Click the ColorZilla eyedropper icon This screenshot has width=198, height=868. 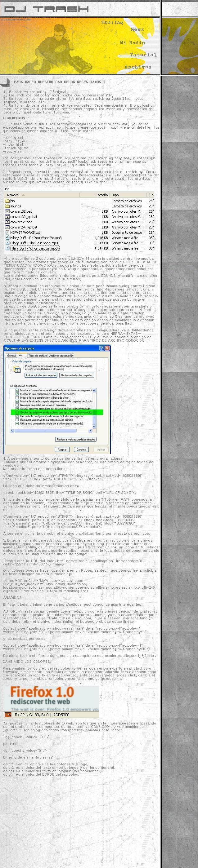coord(8,715)
